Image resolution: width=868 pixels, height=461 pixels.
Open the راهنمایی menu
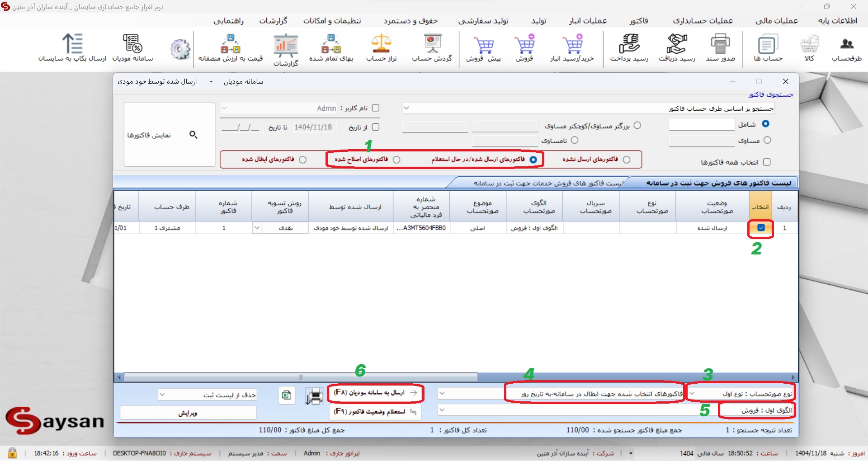[229, 21]
